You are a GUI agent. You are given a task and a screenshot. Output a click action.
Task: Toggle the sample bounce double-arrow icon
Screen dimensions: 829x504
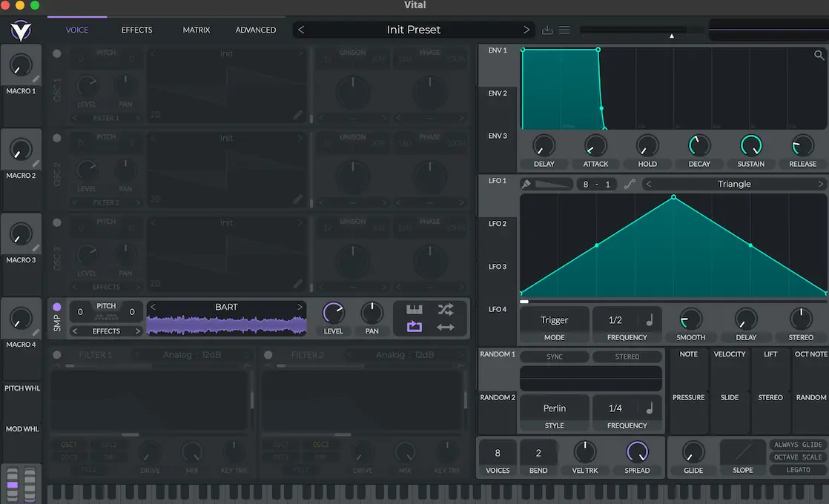[x=445, y=328]
